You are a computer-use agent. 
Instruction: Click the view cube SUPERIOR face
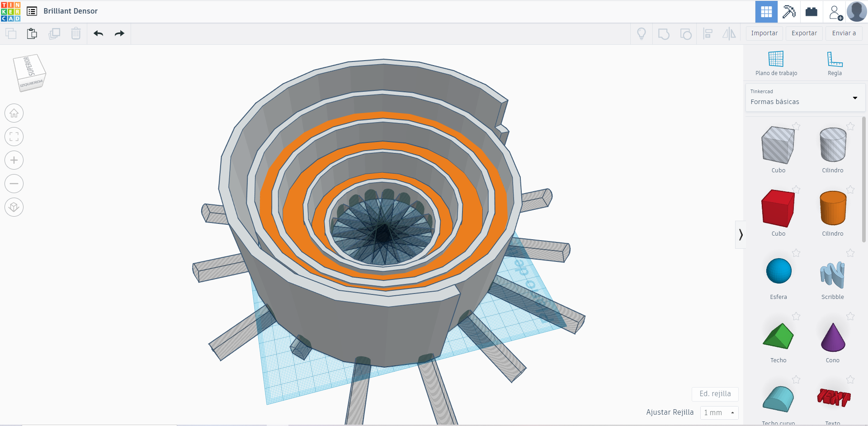click(29, 66)
